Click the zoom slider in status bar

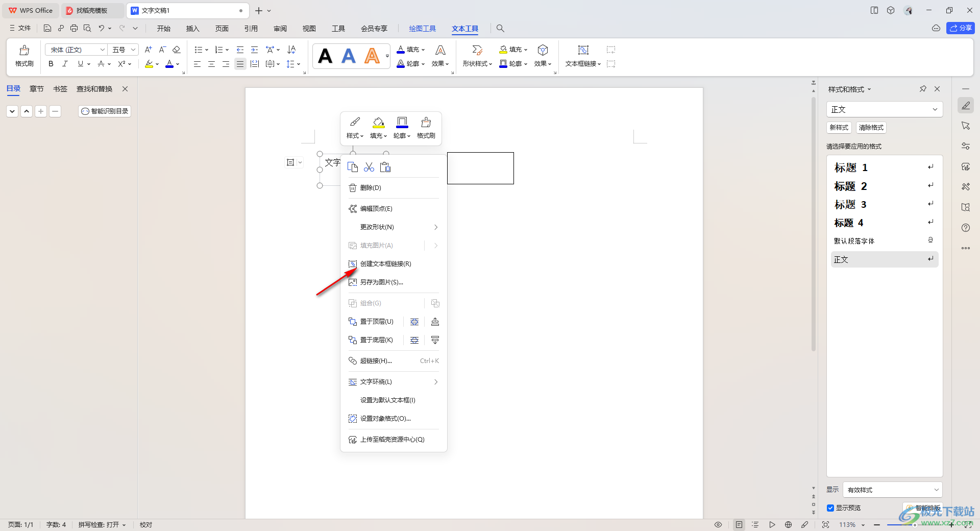coord(914,525)
